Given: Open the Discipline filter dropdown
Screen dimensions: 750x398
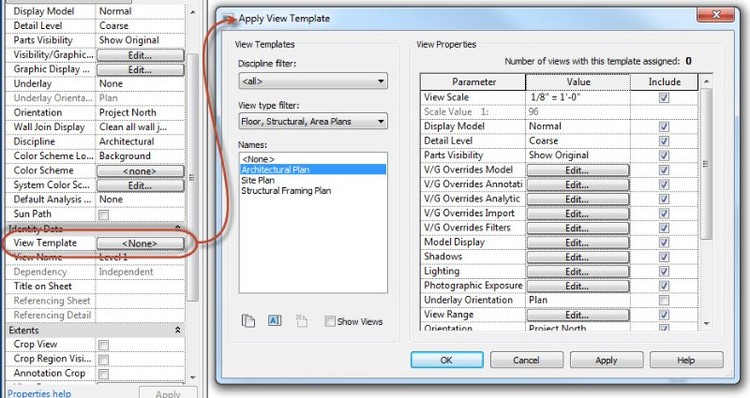Looking at the screenshot, I should 313,81.
